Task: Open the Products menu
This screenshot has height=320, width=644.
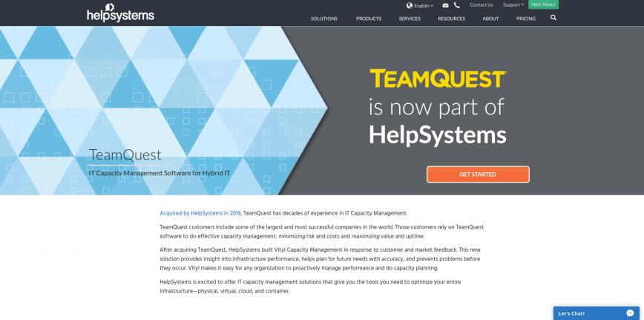Action: (369, 19)
